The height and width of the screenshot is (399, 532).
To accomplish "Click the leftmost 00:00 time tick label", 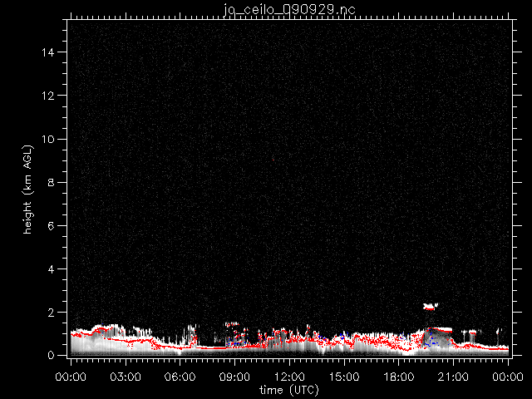I will [x=71, y=377].
